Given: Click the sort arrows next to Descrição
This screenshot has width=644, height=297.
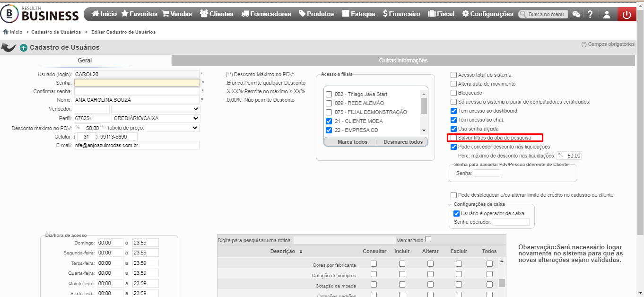Looking at the screenshot, I should [301, 251].
